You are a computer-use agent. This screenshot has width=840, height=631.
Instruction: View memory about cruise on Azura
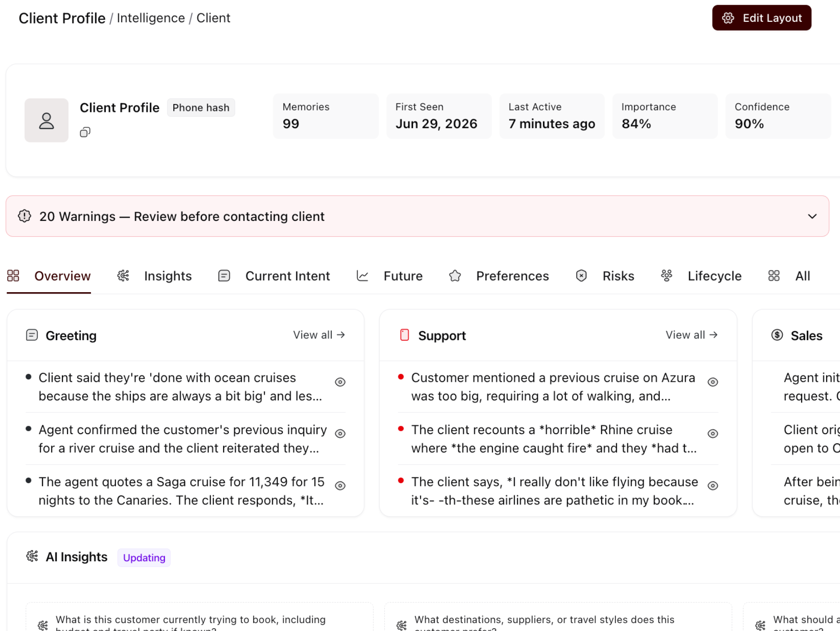713,382
